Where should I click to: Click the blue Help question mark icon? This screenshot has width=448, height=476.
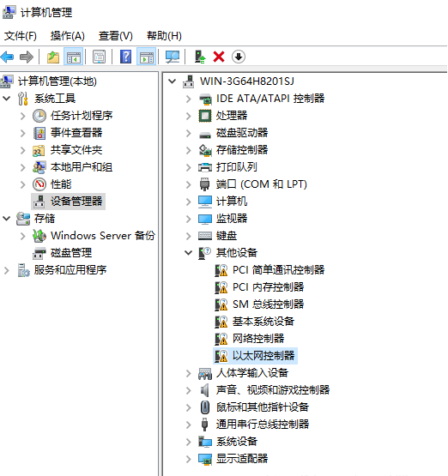point(126,57)
